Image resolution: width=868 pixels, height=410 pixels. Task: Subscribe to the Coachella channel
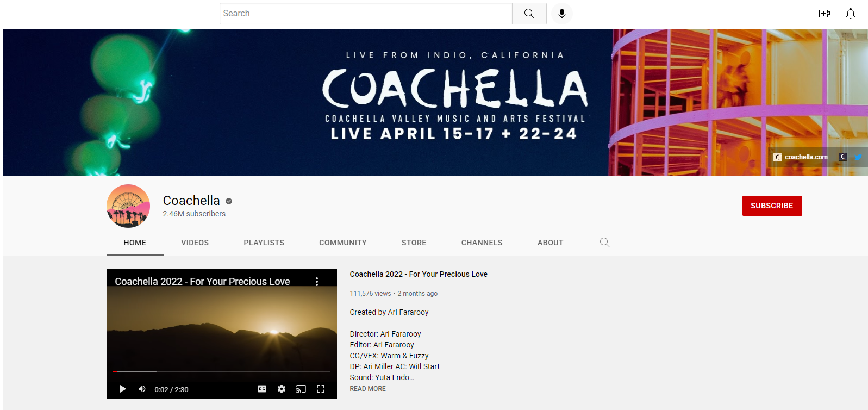tap(772, 206)
